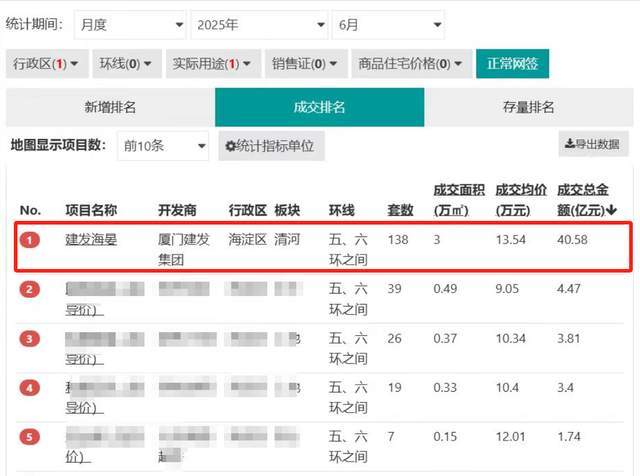
Task: Click the 套数 column header
Action: click(400, 210)
